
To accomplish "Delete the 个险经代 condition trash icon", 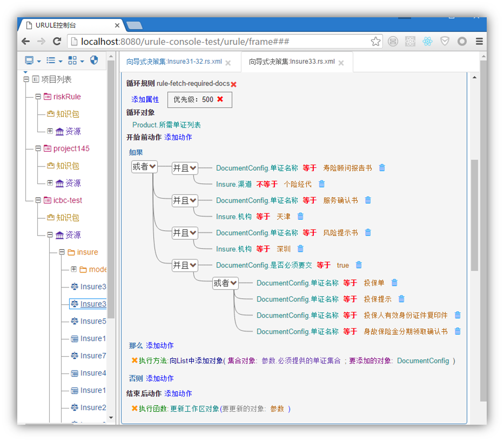I will [x=321, y=184].
